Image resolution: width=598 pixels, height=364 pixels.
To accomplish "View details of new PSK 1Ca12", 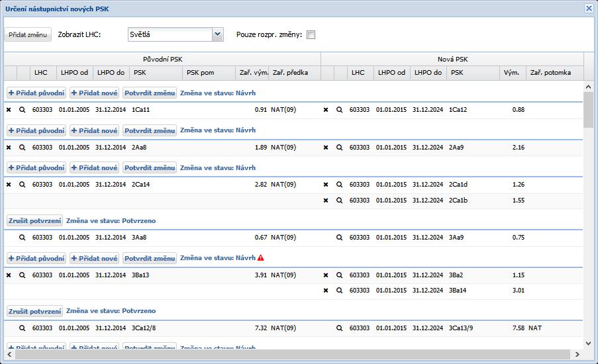I will [339, 110].
